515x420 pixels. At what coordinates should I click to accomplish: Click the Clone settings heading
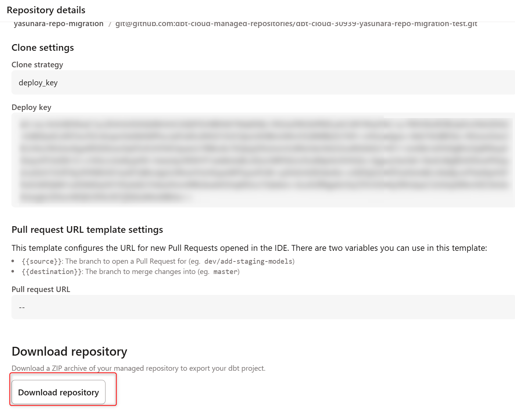43,47
